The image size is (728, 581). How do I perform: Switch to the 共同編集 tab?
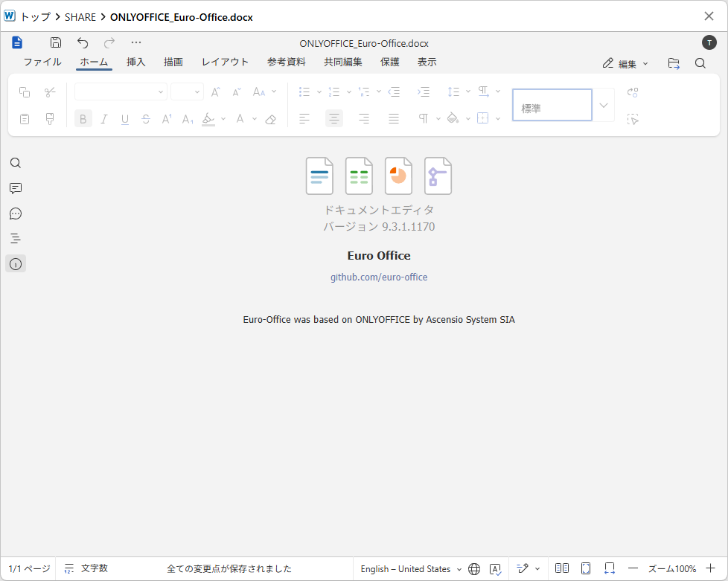(342, 62)
